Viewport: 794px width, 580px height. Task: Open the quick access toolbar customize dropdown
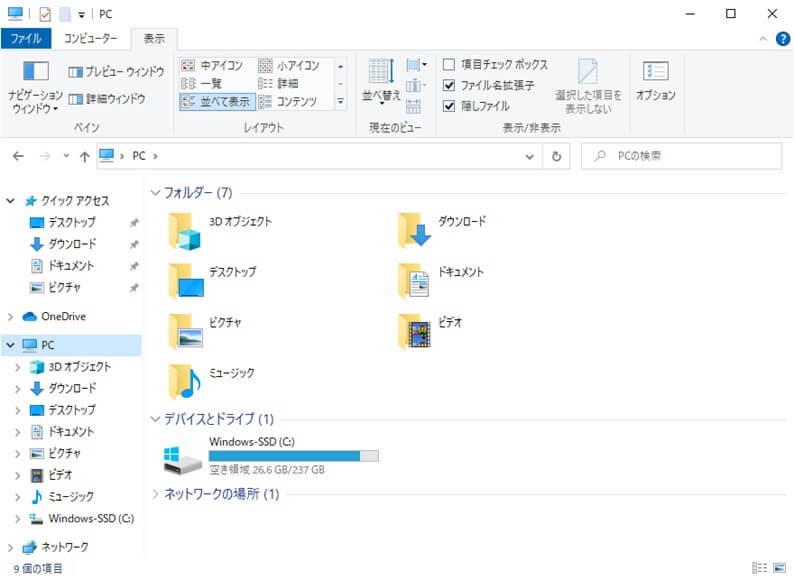pos(82,15)
